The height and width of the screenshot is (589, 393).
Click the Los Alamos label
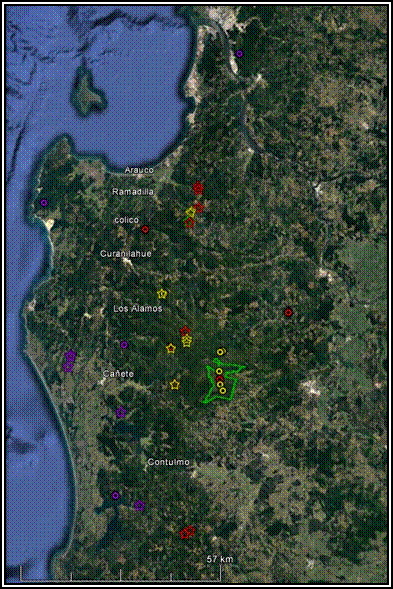click(138, 308)
